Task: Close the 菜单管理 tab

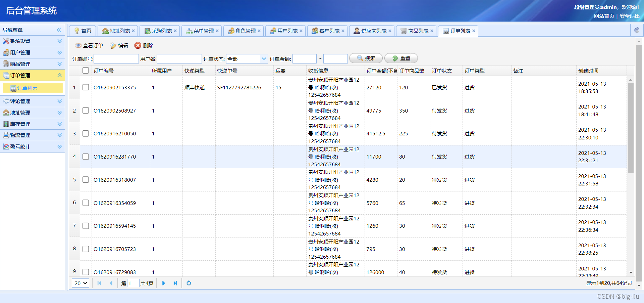Action: click(x=217, y=31)
